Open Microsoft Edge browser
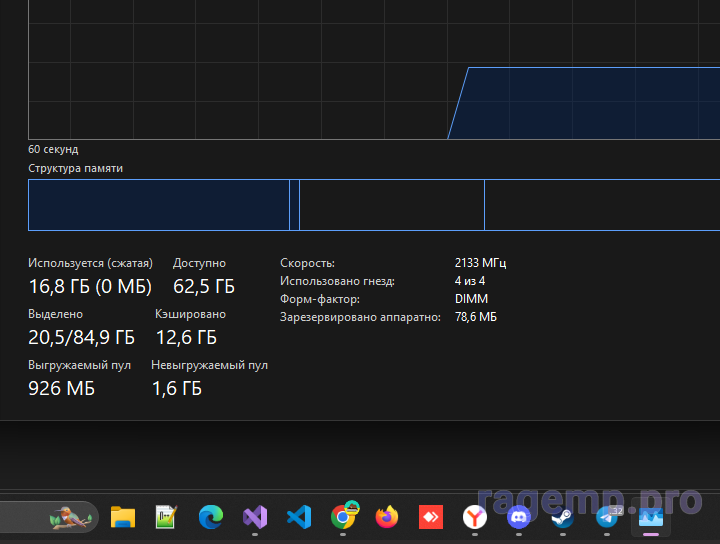 tap(210, 517)
